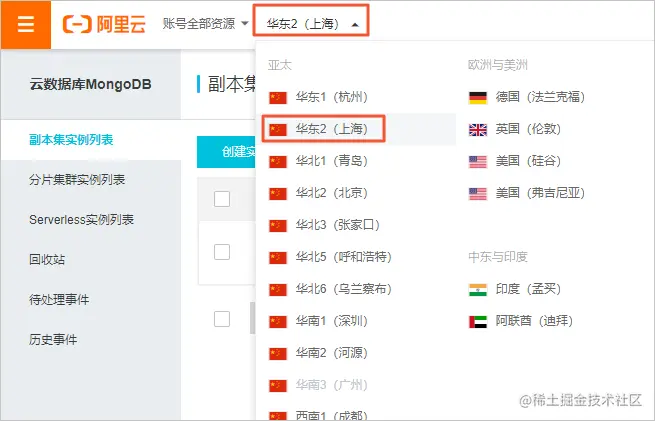Click the China flag beside 华北2（北京）

pos(278,194)
